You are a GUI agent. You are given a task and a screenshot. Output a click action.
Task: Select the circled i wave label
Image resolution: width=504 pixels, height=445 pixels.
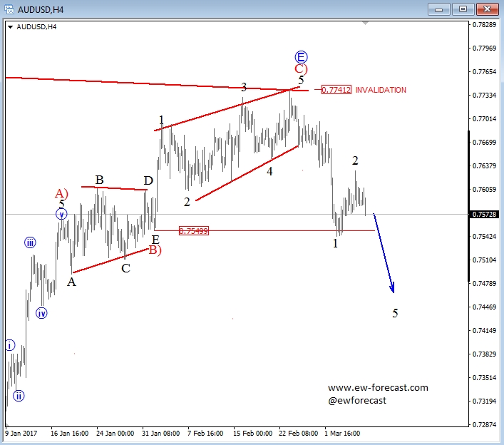[x=10, y=345]
